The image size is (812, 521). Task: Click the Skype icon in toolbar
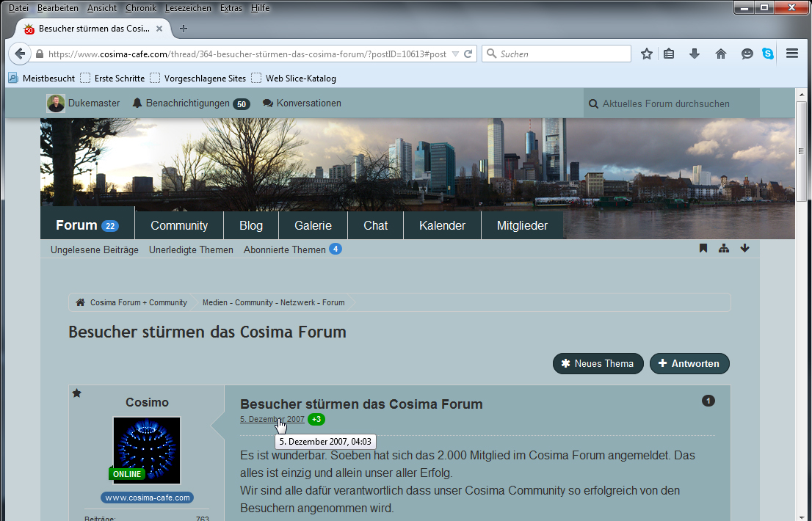pos(768,54)
